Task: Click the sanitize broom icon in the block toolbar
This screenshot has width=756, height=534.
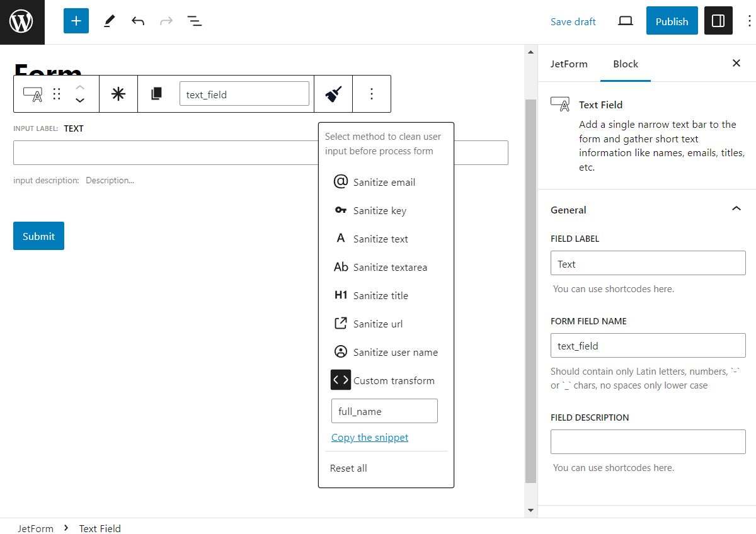Action: [333, 93]
